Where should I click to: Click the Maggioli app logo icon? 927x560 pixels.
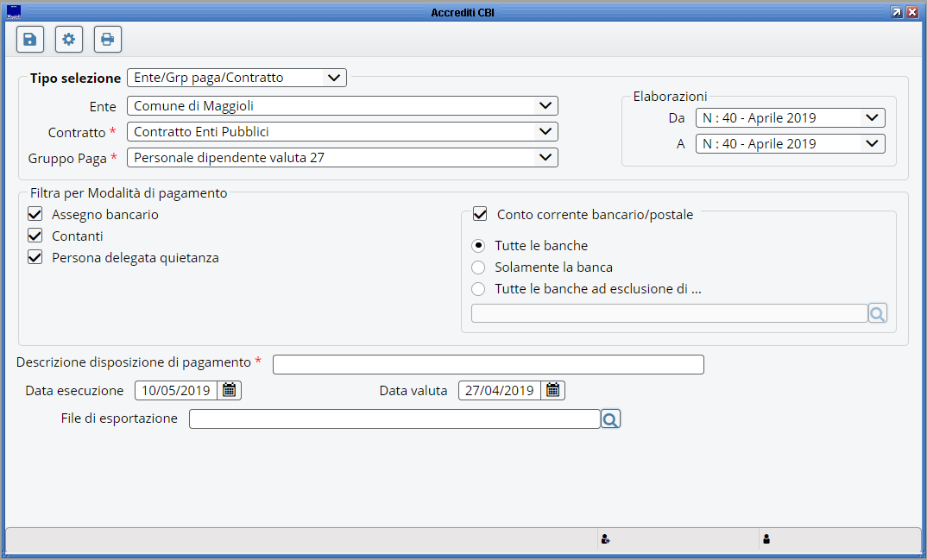(14, 12)
